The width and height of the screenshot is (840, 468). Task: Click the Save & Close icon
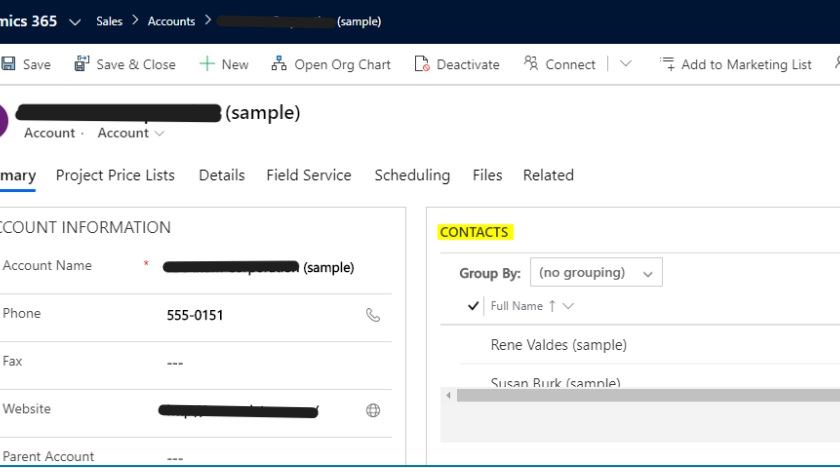[x=82, y=64]
